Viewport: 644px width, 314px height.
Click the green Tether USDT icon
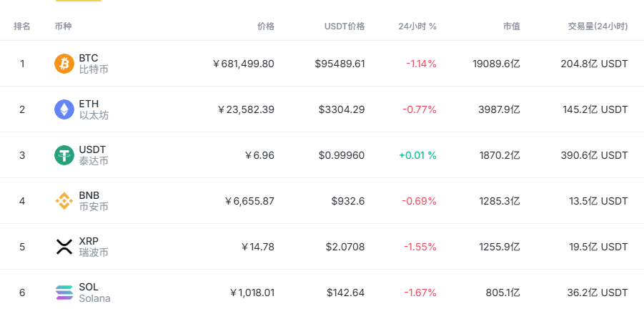pyautogui.click(x=64, y=155)
